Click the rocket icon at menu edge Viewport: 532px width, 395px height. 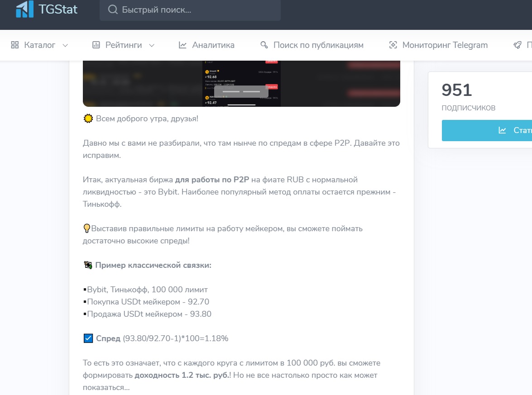tap(518, 45)
